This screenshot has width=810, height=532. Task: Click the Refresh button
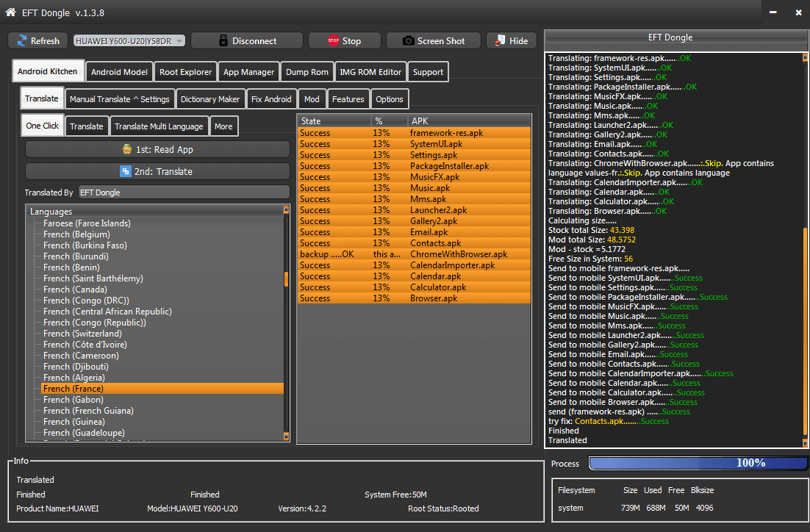[x=37, y=41]
